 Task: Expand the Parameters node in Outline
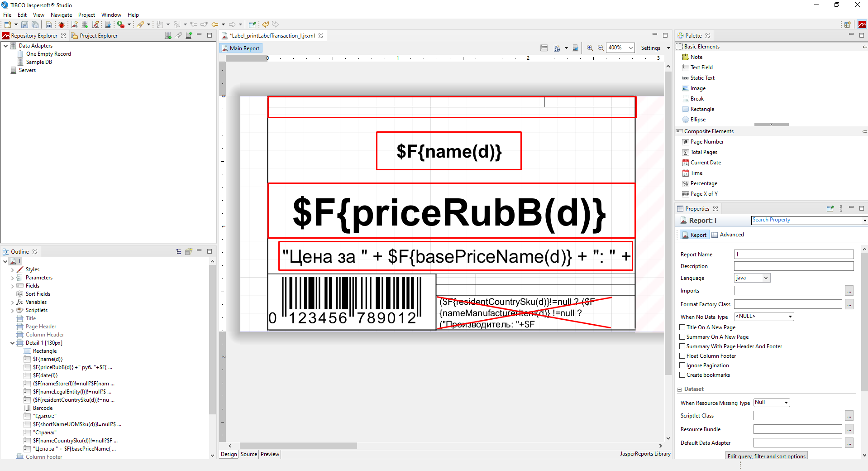click(x=12, y=278)
